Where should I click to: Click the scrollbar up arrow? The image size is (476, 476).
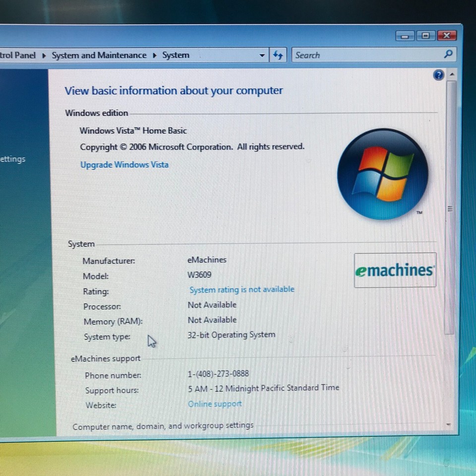click(452, 74)
